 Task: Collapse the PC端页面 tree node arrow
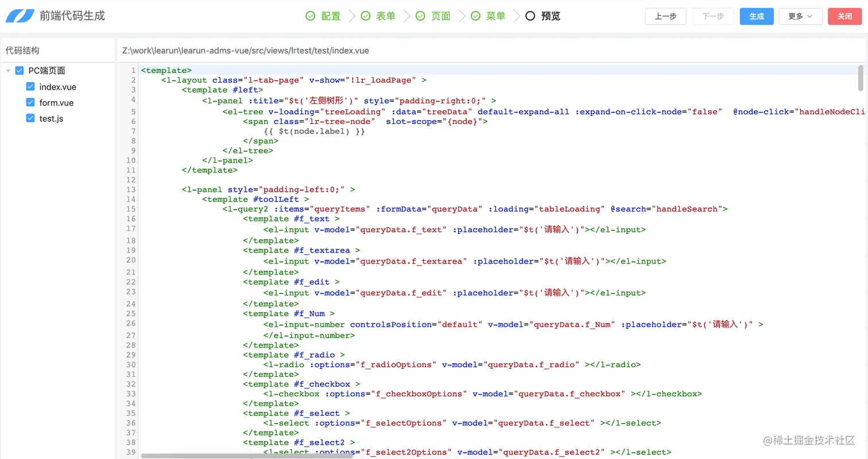pos(8,71)
